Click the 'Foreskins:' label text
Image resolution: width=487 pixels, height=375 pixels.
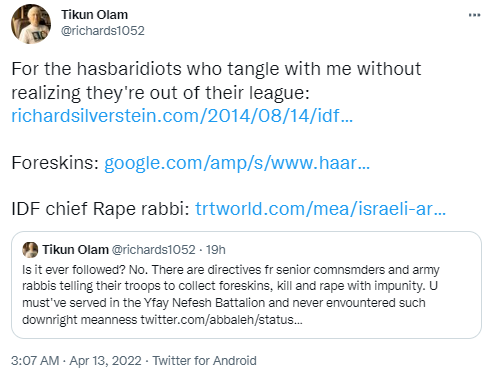[55, 163]
